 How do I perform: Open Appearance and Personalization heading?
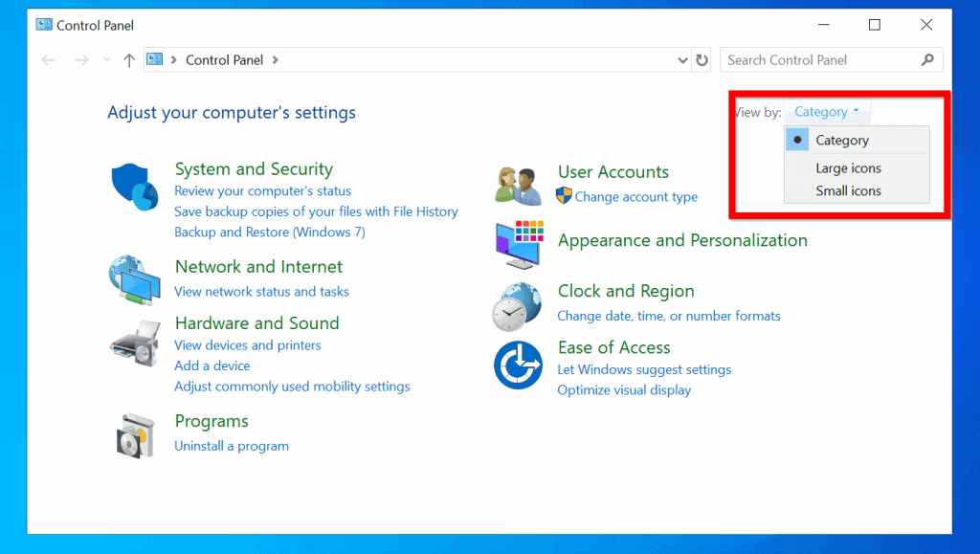click(x=682, y=240)
